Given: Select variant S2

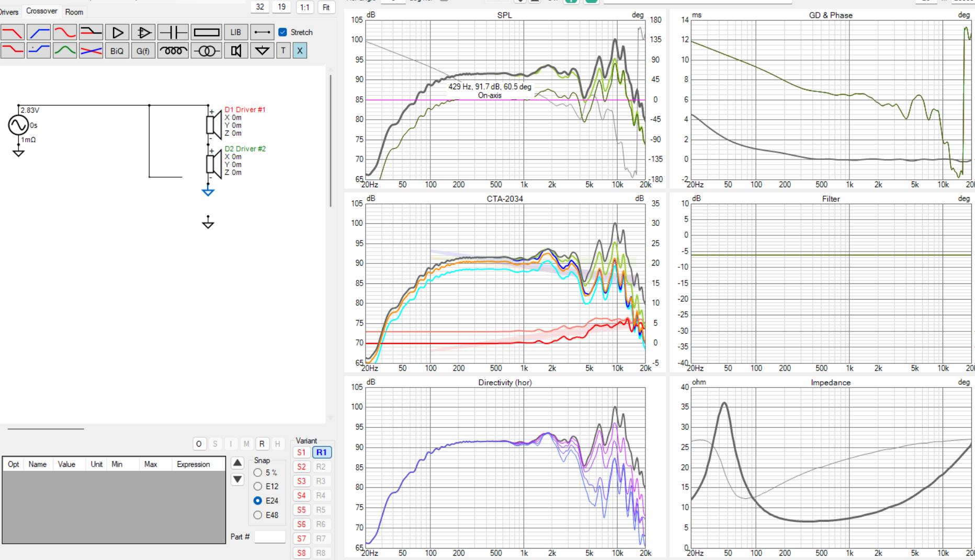Looking at the screenshot, I should [301, 467].
